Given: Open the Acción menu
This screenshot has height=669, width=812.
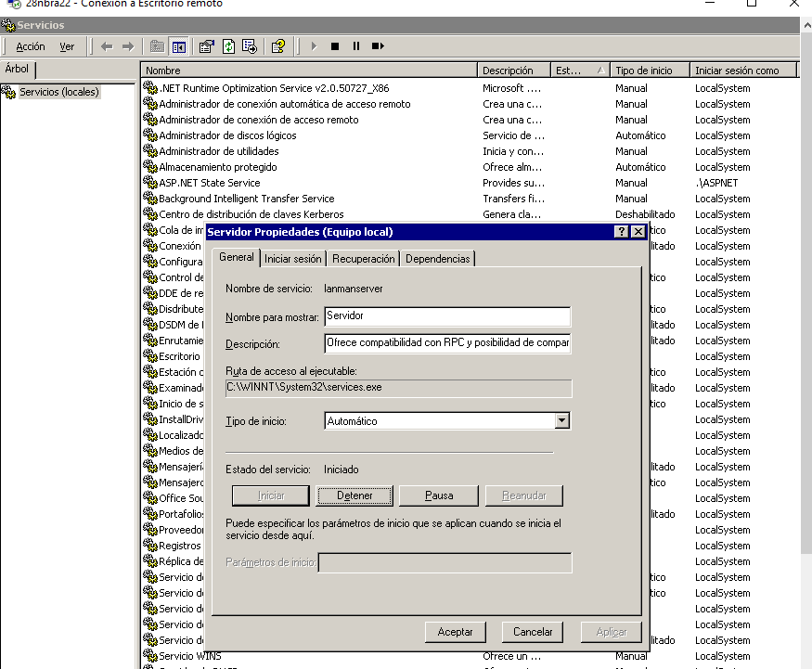Looking at the screenshot, I should 30,46.
